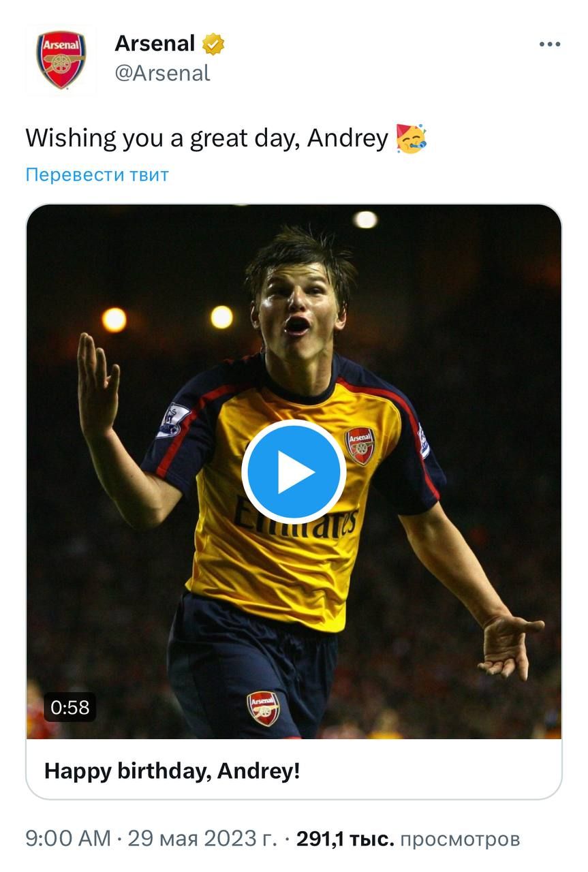Click the bold 291,1 тыс. view number
Screen dimensions: 588x872
point(345,839)
